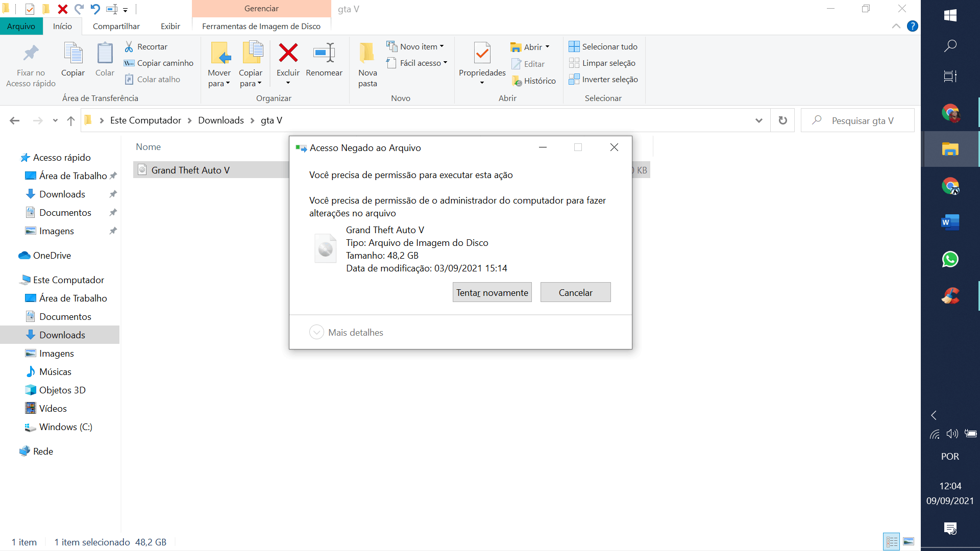Open Word from the taskbar

(950, 222)
